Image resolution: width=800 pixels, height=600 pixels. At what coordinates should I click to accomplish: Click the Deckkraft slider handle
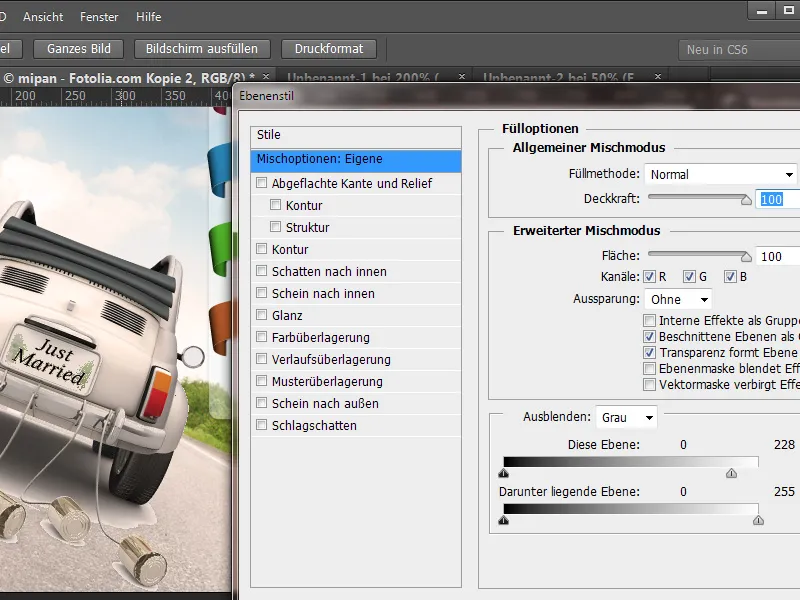(746, 199)
